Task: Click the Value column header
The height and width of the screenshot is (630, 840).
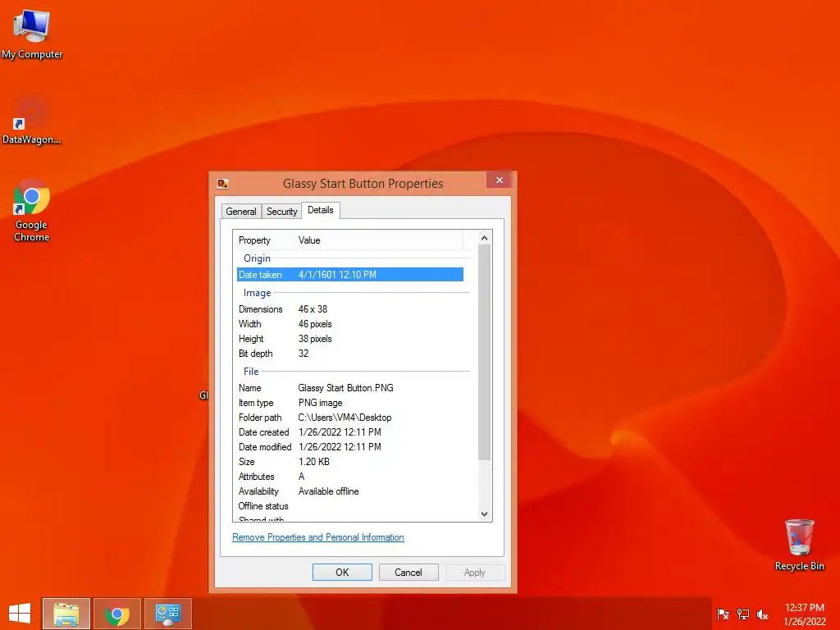Action: click(379, 240)
